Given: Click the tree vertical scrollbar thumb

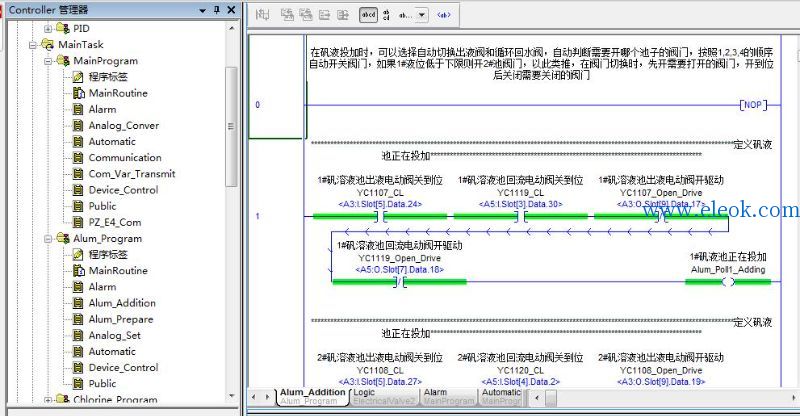Looking at the screenshot, I should [x=232, y=127].
